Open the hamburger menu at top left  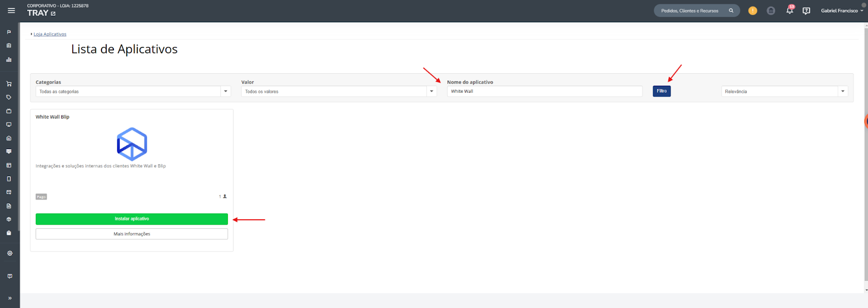(x=11, y=10)
